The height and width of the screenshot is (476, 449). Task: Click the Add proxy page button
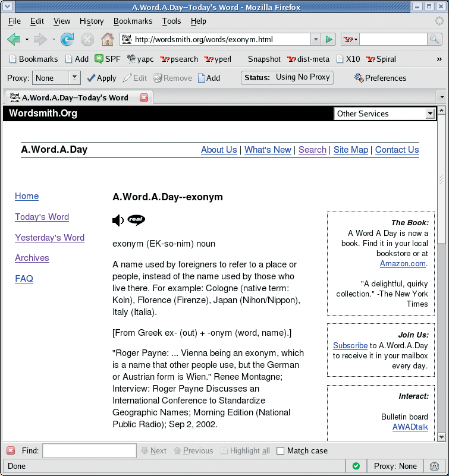pos(209,78)
